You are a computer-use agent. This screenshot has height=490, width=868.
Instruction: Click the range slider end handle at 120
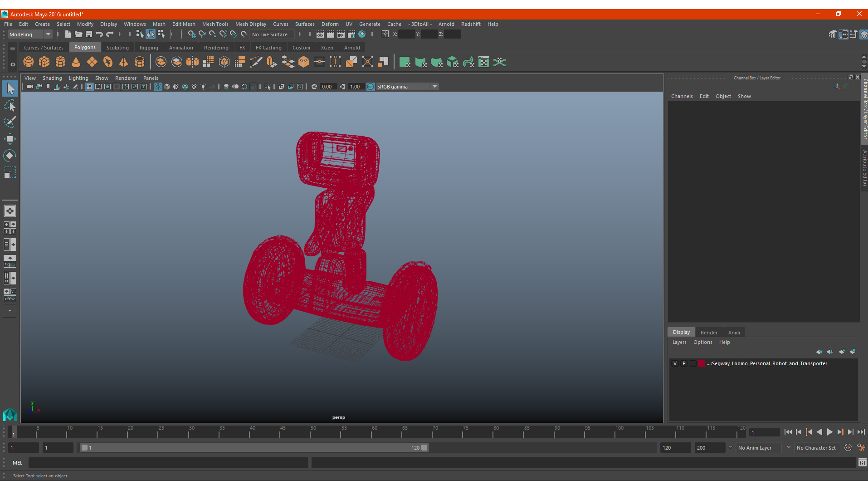click(424, 448)
